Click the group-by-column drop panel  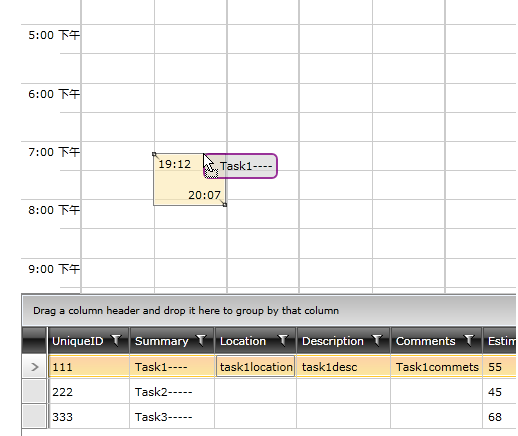pos(269,310)
